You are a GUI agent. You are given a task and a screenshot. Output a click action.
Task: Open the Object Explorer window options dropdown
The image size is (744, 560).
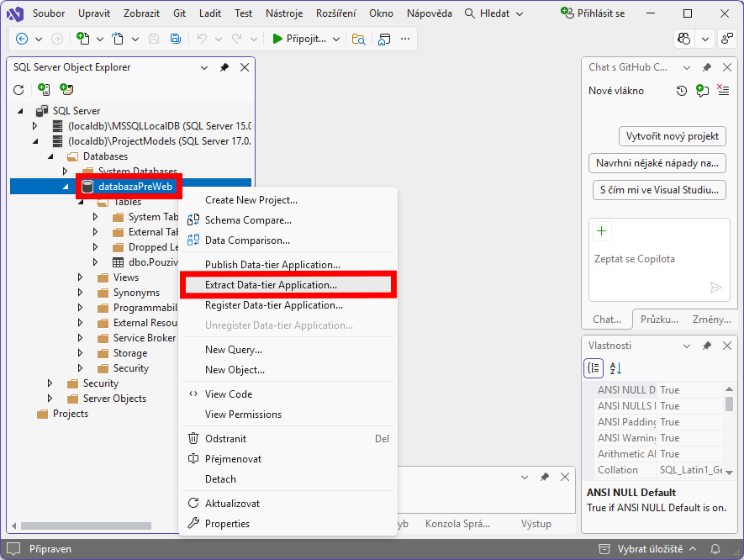(204, 67)
